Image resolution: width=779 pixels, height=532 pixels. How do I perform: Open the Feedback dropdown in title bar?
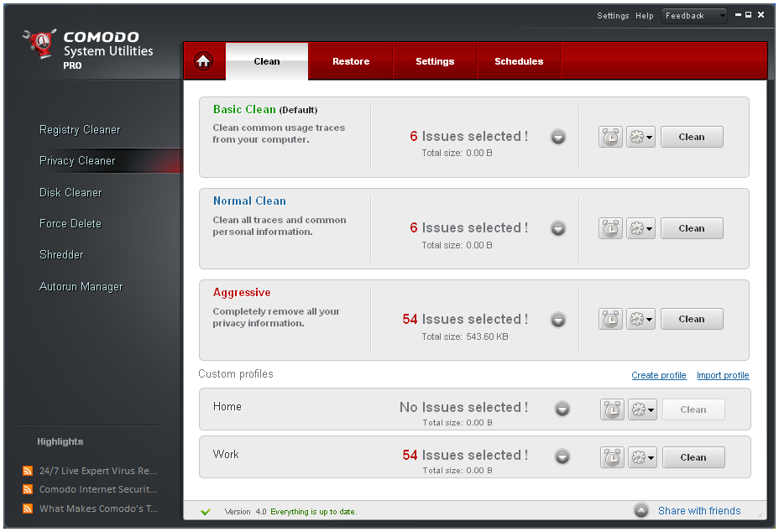[x=694, y=15]
